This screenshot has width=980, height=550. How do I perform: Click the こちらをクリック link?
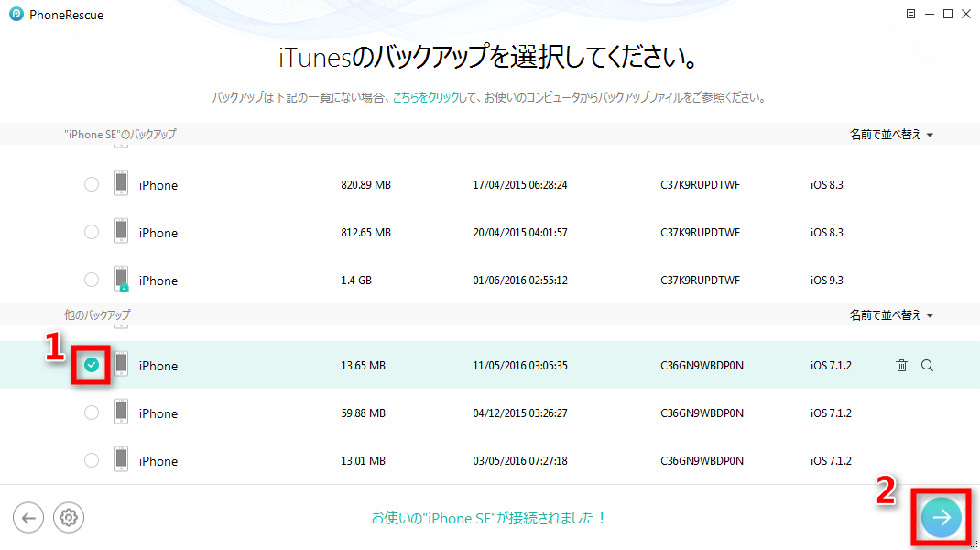pyautogui.click(x=426, y=97)
